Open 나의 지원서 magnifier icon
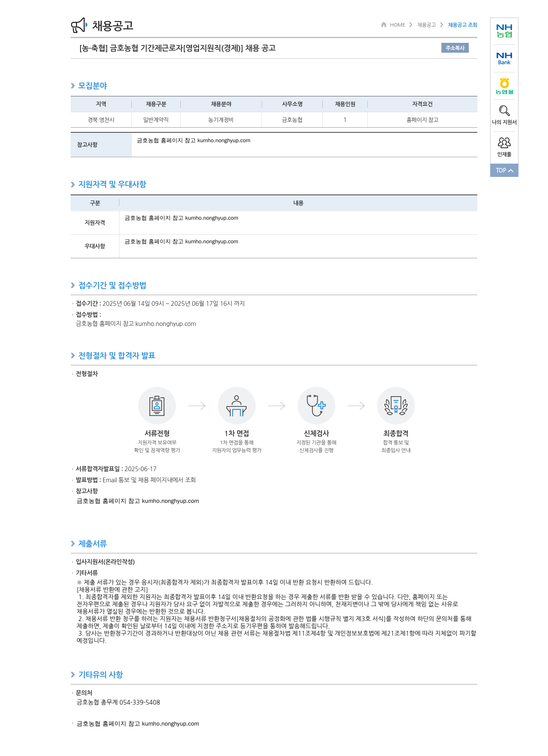The height and width of the screenshot is (756, 548). pyautogui.click(x=504, y=111)
